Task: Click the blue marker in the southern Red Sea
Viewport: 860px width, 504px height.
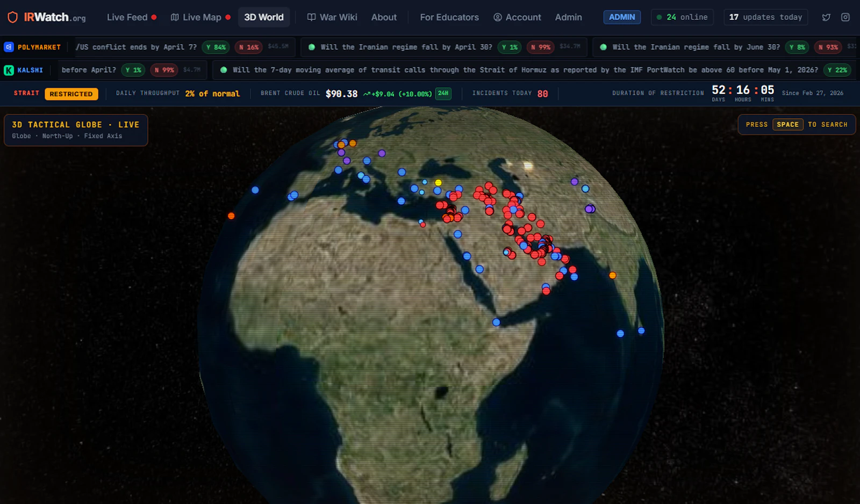Action: 479,269
